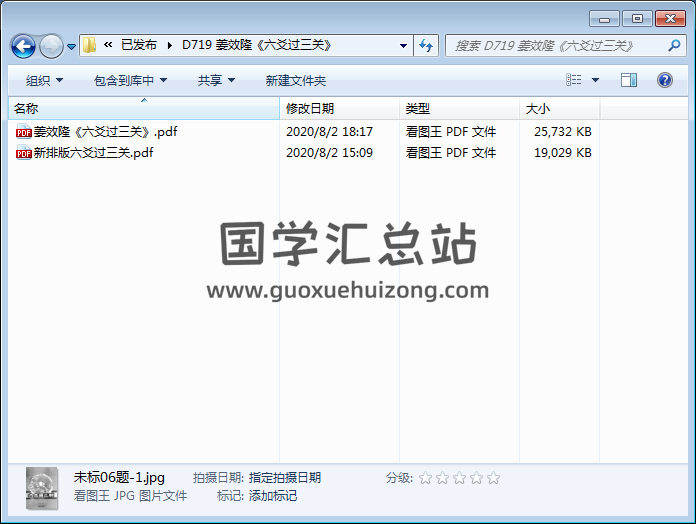The image size is (696, 524).
Task: Open recent locations dropdown beside nav arrows
Action: click(71, 46)
